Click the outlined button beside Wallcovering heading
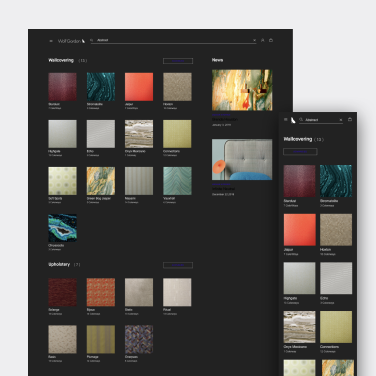Image resolution: width=376 pixels, height=376 pixels. (x=178, y=61)
